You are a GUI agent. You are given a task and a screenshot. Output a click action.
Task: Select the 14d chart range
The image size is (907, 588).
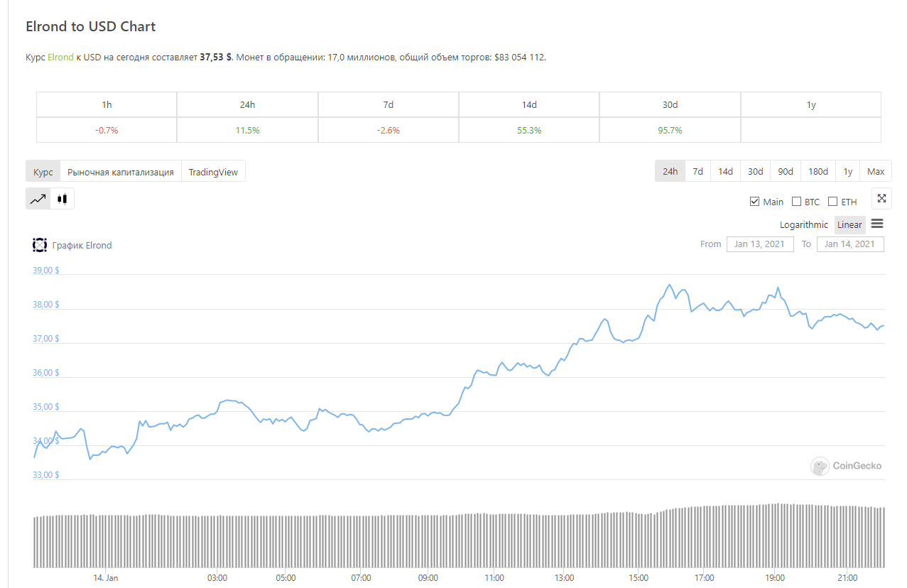pos(725,171)
